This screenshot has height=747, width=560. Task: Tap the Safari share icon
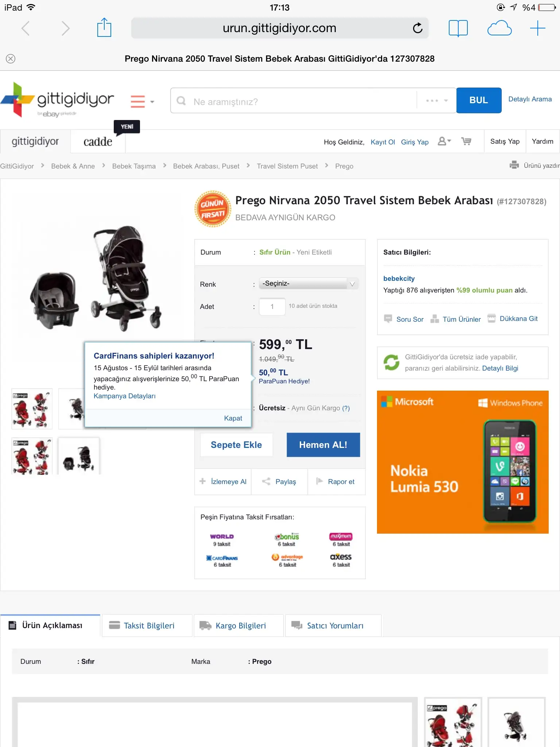coord(104,28)
